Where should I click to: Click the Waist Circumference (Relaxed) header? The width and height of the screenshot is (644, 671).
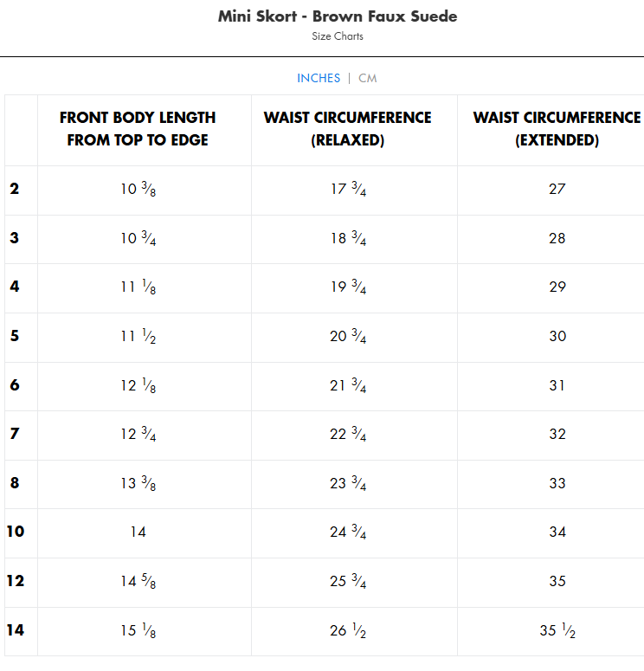(x=347, y=129)
